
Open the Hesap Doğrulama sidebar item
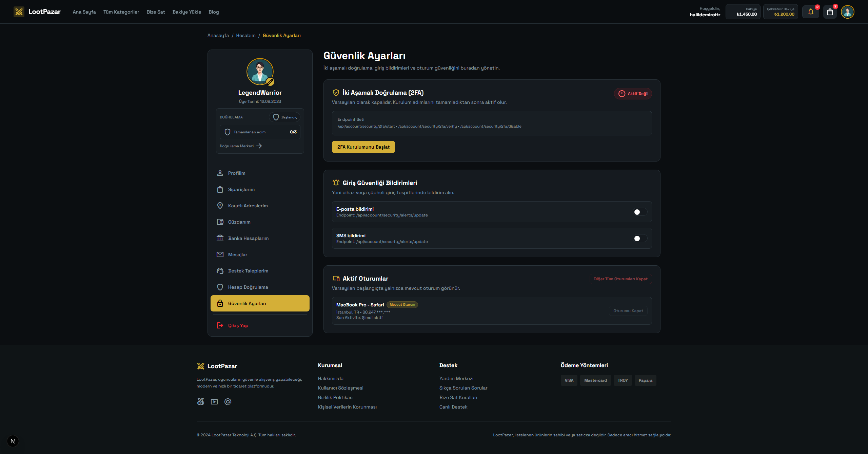pyautogui.click(x=248, y=287)
